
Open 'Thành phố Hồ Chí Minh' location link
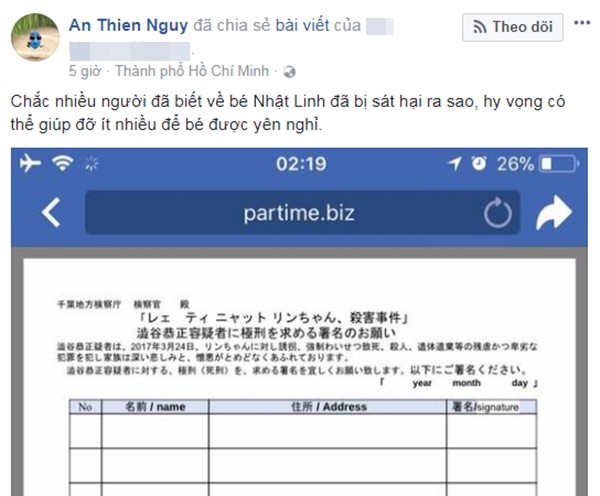[192, 71]
